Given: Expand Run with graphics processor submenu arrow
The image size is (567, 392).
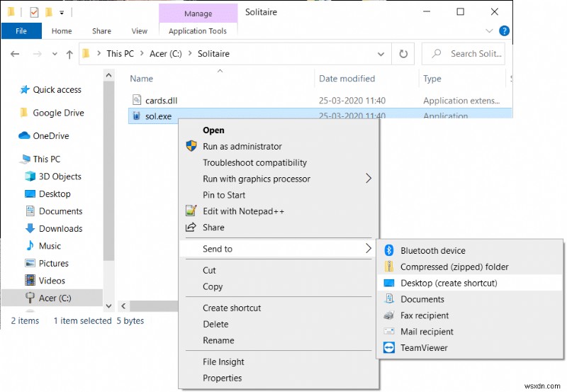Looking at the screenshot, I should [x=369, y=179].
